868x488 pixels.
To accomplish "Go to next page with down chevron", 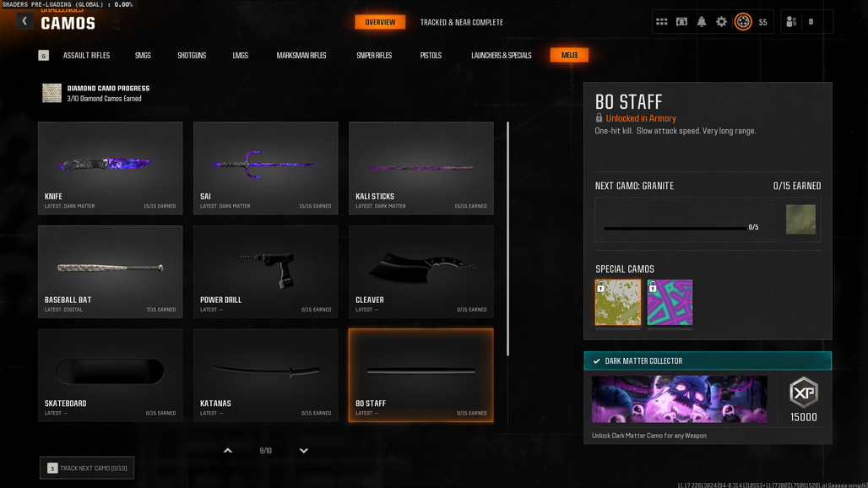I will pyautogui.click(x=303, y=451).
